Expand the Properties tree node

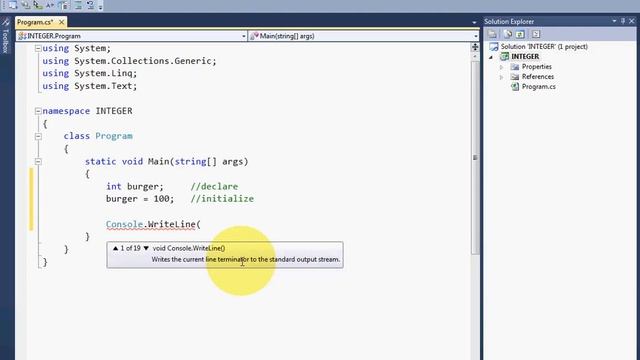(502, 67)
